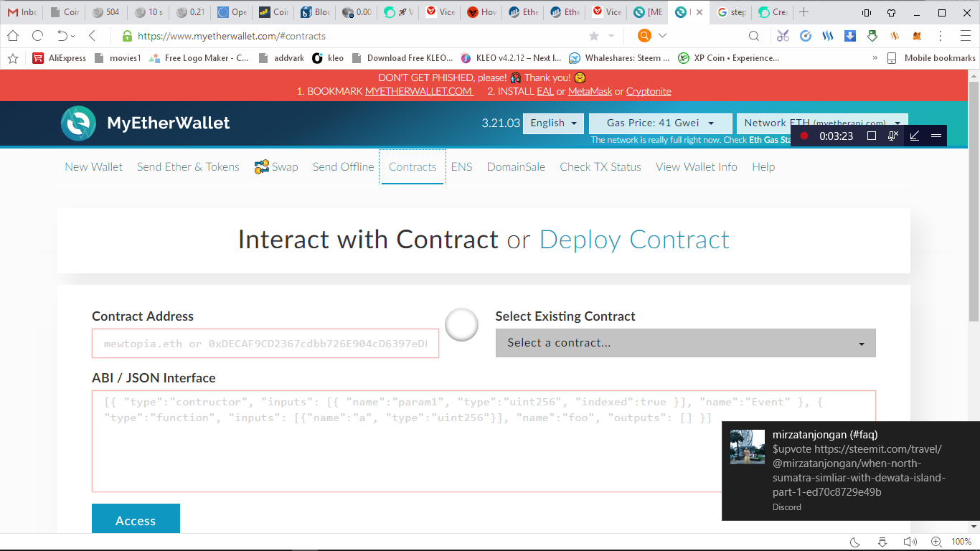This screenshot has height=551, width=980.
Task: Show more extensions via three-dot icon
Action: click(941, 36)
